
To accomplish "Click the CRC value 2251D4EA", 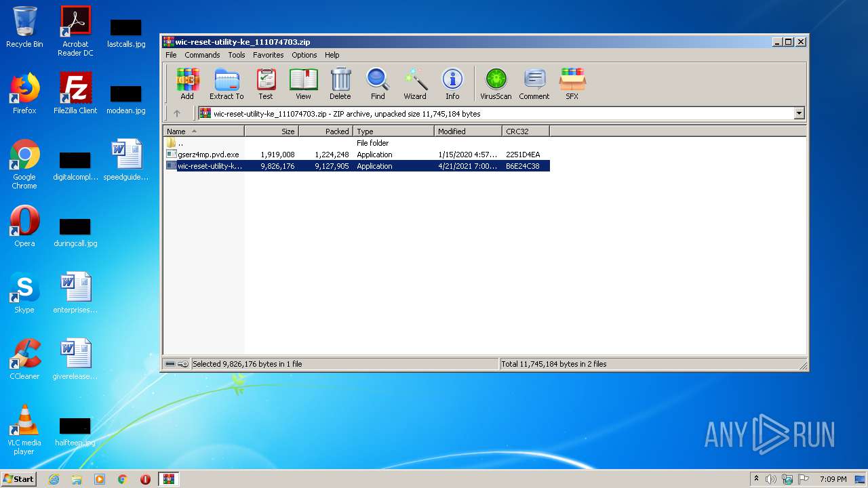I will (523, 155).
